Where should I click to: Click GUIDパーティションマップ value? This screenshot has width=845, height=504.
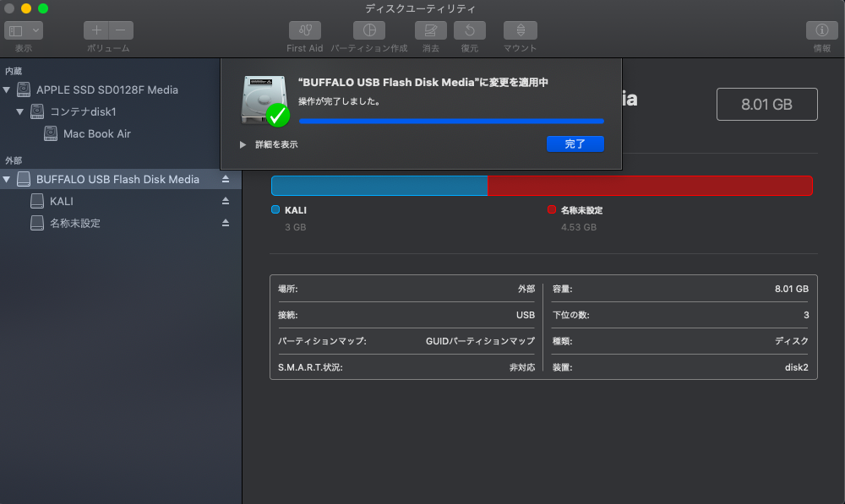480,341
